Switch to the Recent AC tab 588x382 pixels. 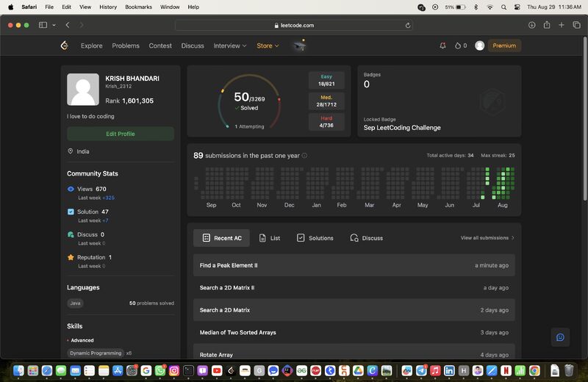tap(222, 238)
